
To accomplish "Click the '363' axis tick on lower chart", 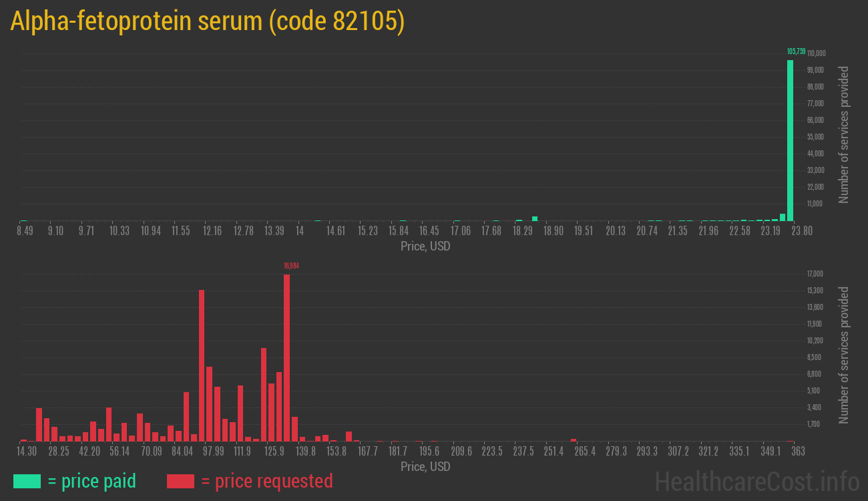I will click(798, 452).
